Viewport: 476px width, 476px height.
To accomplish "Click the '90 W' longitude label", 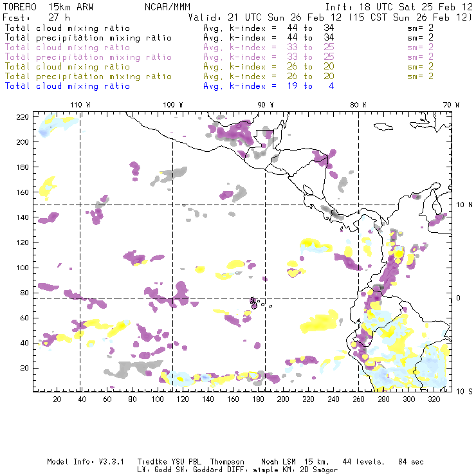I will (x=266, y=105).
